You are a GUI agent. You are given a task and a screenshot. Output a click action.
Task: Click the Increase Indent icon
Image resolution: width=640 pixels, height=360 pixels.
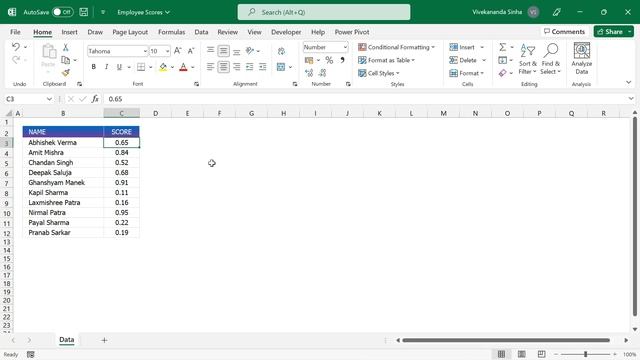(262, 67)
